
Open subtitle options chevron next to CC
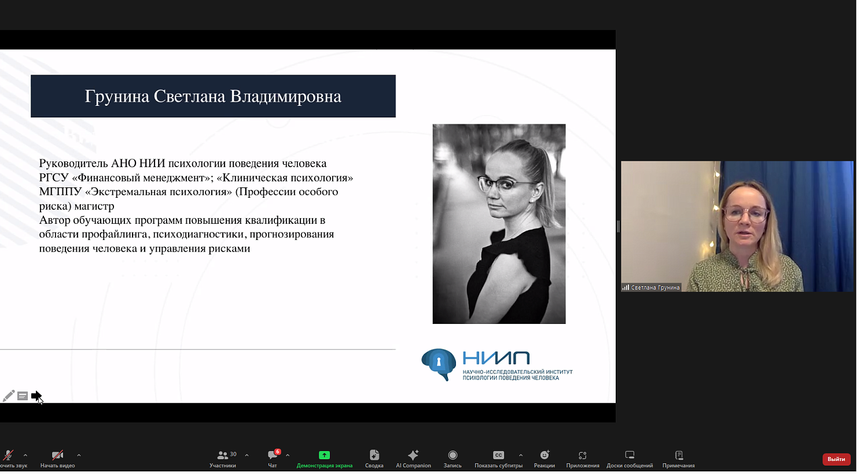520,456
